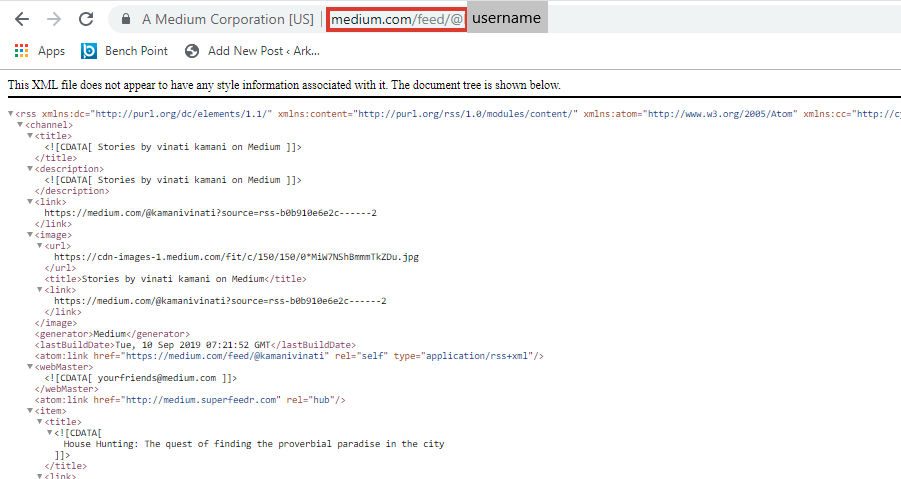Click the medium.com/feed/@ address bar URL
This screenshot has height=479, width=901.
[x=396, y=20]
